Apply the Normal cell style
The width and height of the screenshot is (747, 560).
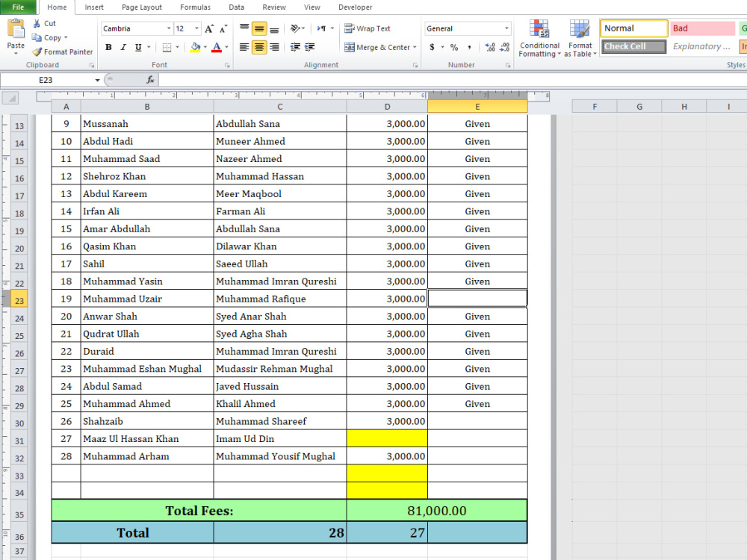click(x=633, y=28)
